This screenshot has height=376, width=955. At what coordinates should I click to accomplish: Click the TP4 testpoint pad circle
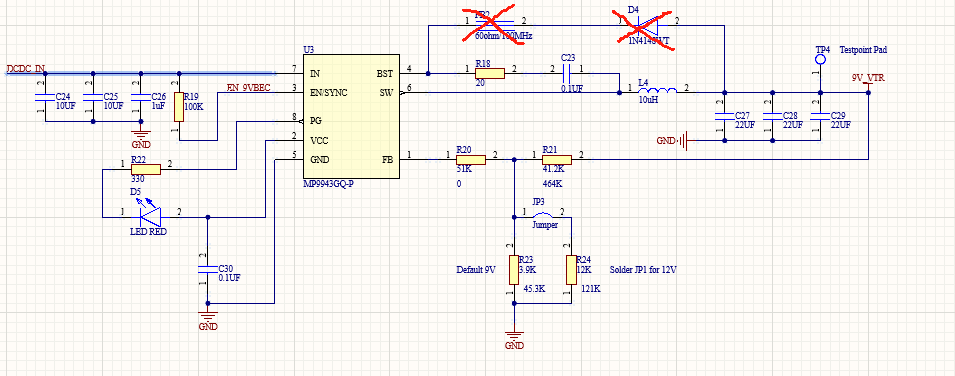(820, 59)
